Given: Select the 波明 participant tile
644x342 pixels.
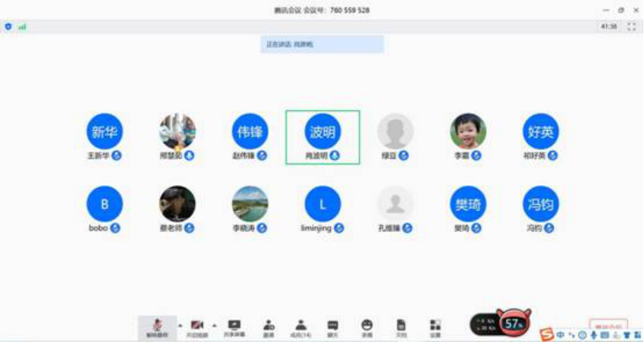Looking at the screenshot, I should pos(323,136).
